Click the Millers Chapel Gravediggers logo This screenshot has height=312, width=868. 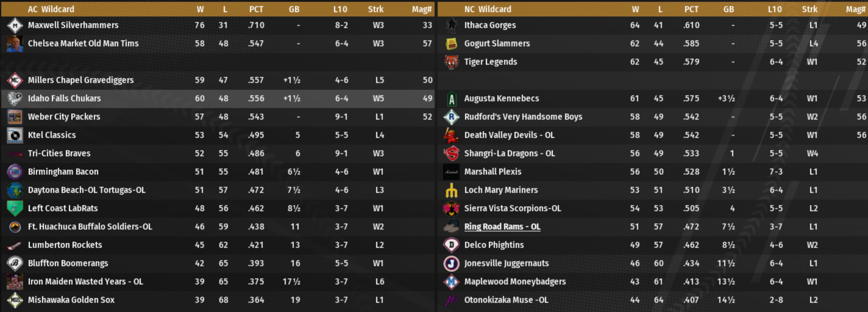point(15,80)
